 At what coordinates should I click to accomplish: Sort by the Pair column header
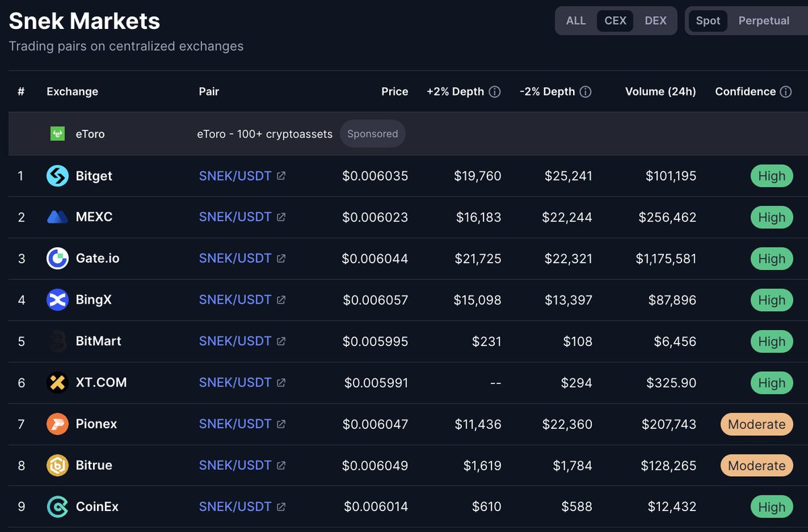click(x=209, y=92)
